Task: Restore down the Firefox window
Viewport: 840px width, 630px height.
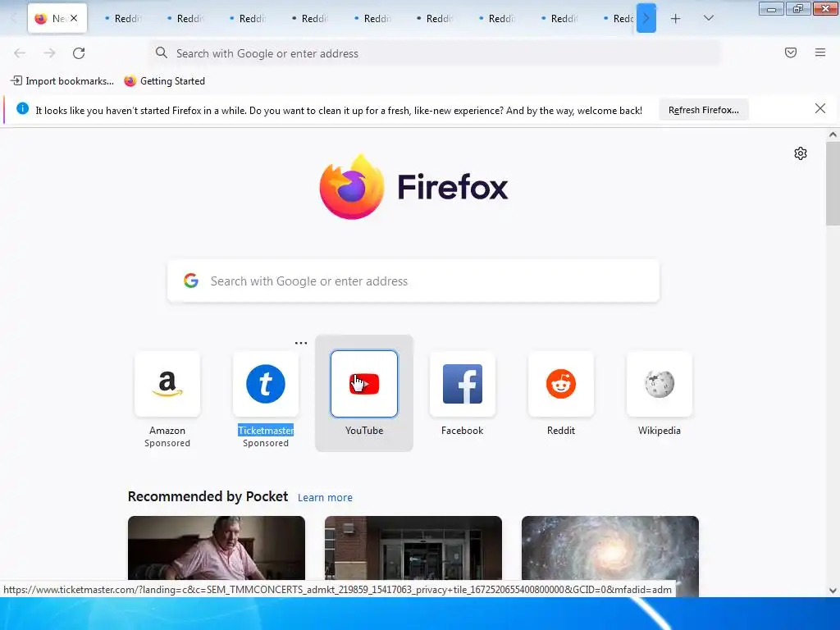Action: (798, 9)
